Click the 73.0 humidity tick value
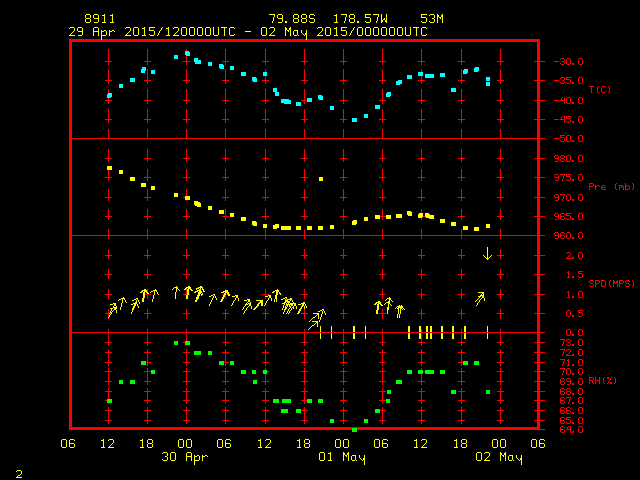The width and height of the screenshot is (640, 480). (x=571, y=343)
